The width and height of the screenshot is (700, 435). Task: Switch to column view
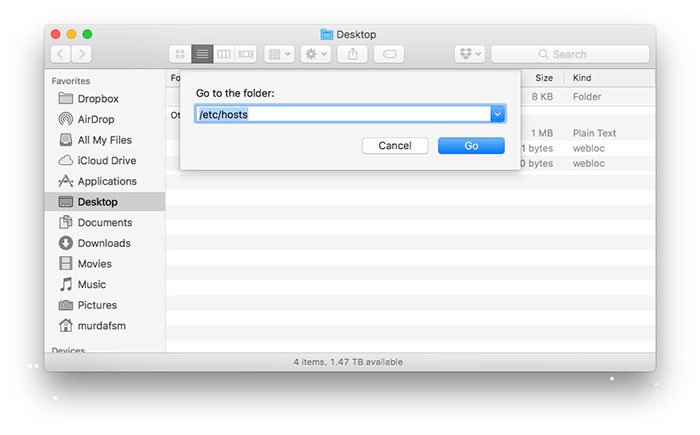click(224, 54)
